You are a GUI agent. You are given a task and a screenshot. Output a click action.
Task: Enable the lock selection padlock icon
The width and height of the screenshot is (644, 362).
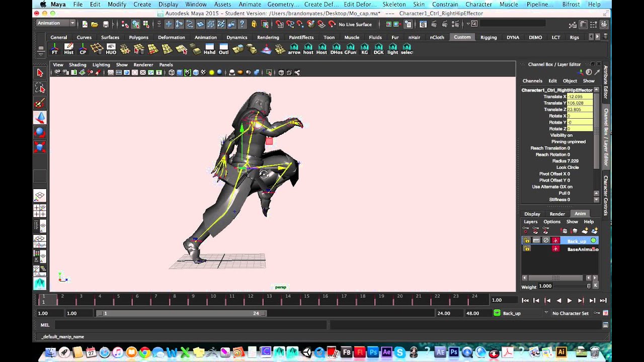point(254,24)
